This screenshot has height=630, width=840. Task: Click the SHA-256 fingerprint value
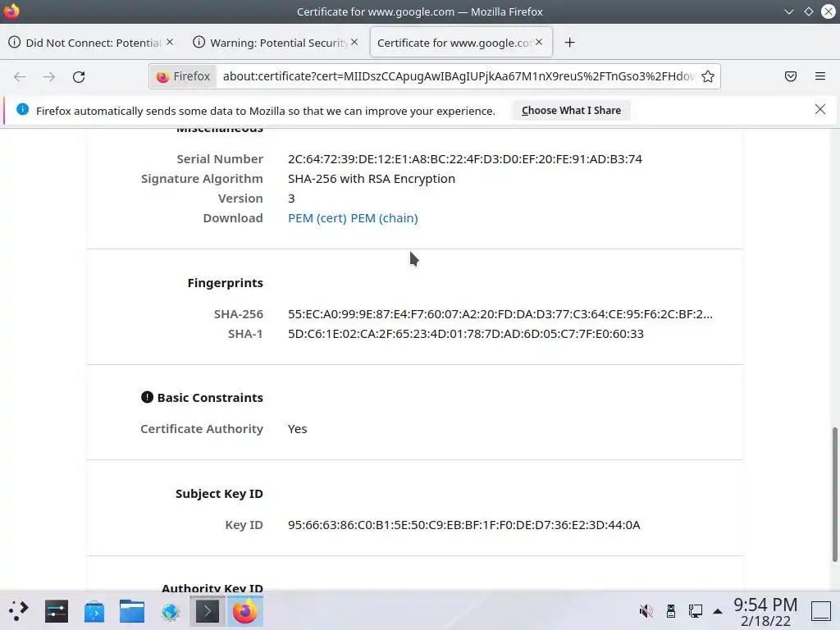500,314
